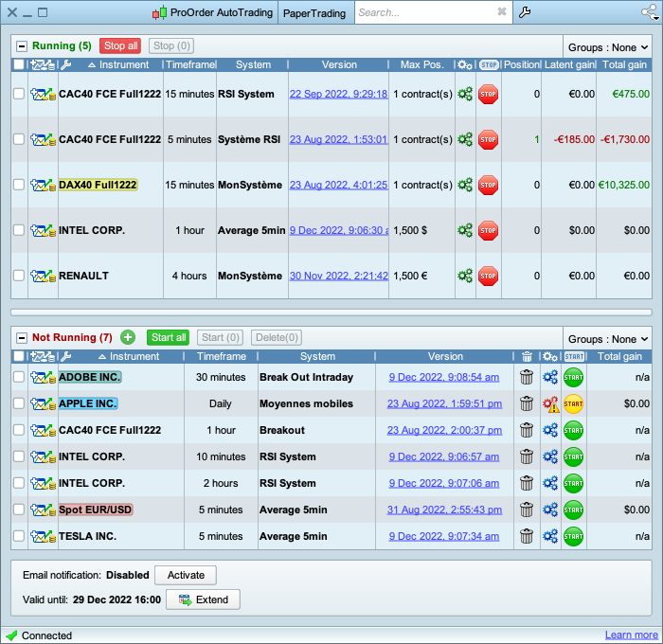This screenshot has height=644, width=663.
Task: Click the search input field
Action: click(x=424, y=12)
